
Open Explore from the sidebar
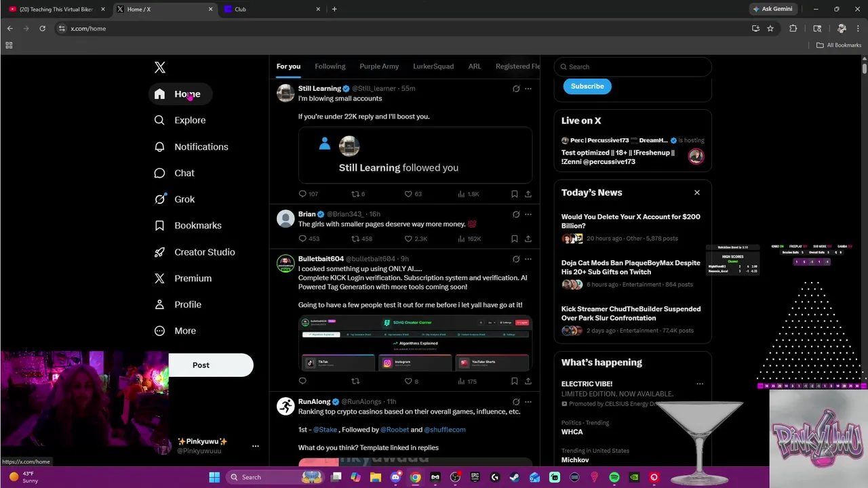pyautogui.click(x=180, y=120)
